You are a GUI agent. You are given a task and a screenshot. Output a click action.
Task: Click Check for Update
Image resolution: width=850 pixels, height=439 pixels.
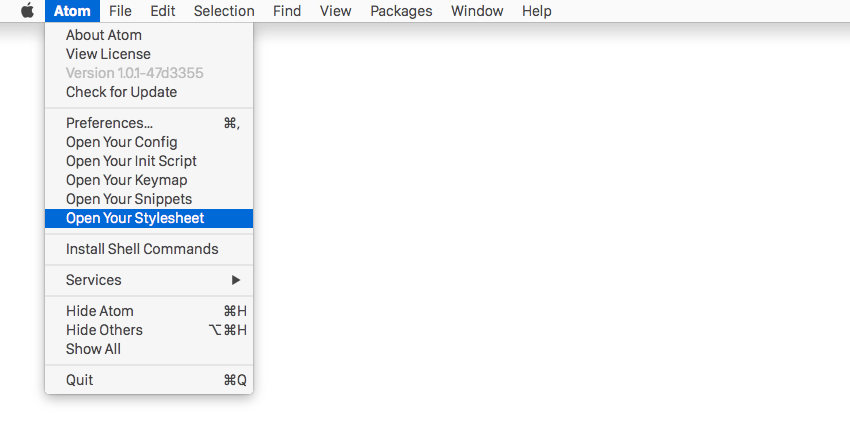(x=149, y=92)
